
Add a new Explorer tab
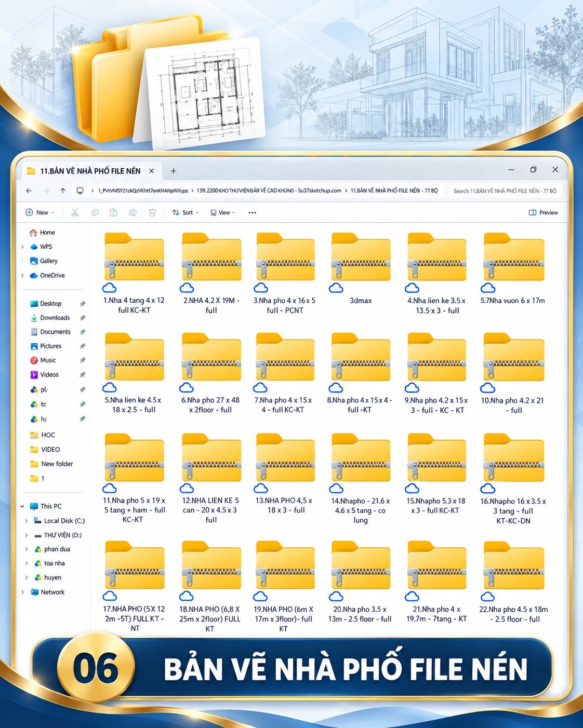(174, 171)
